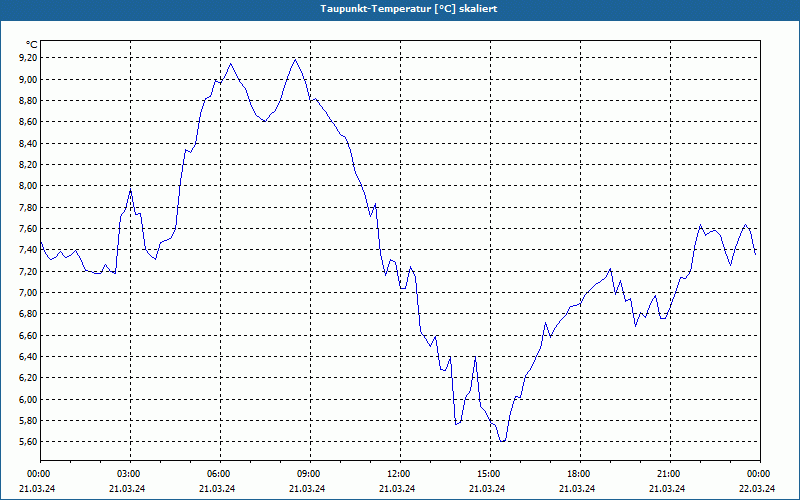Click the 7,20 y-axis label
This screenshot has height=500, width=800.
point(29,271)
